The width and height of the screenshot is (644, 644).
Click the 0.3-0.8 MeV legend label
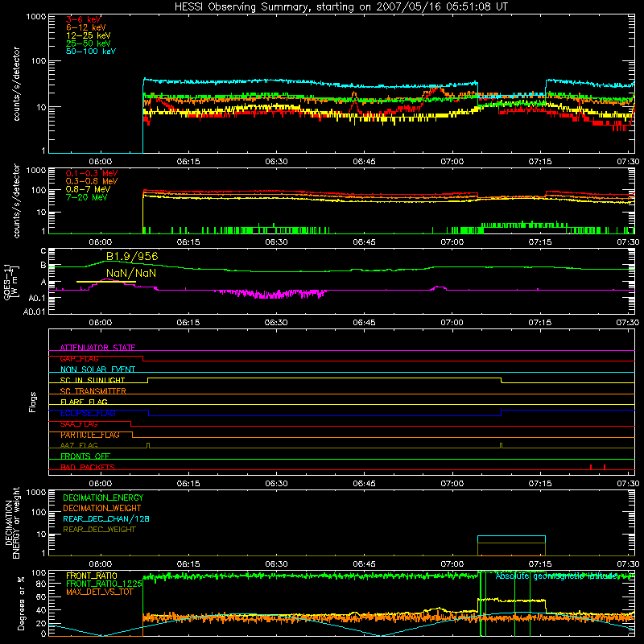[x=92, y=181]
